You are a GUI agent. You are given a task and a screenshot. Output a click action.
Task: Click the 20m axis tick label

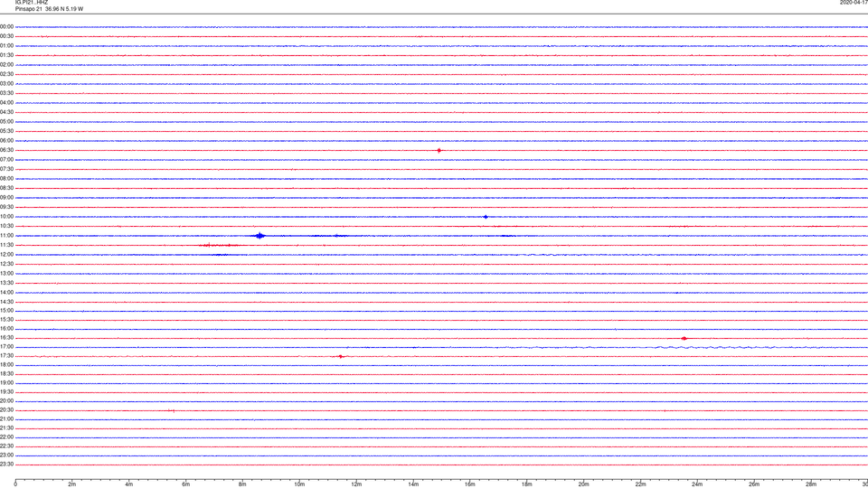[x=583, y=484]
